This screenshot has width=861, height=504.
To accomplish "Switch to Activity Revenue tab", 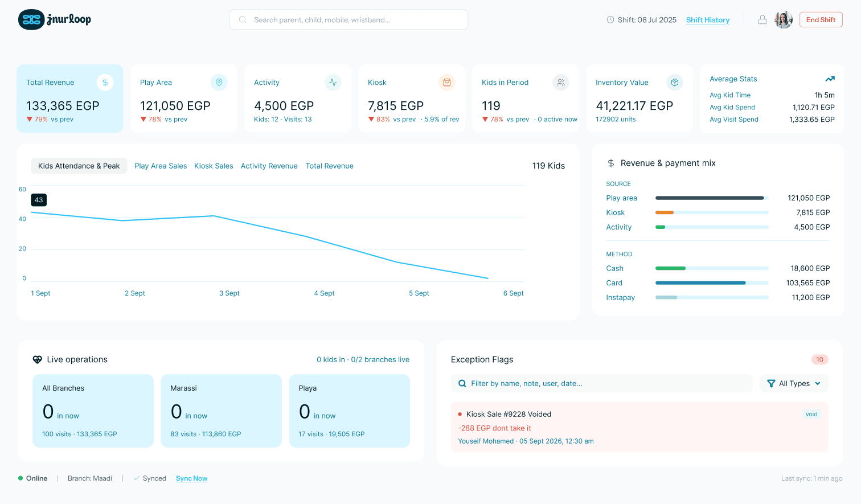I will tap(269, 166).
